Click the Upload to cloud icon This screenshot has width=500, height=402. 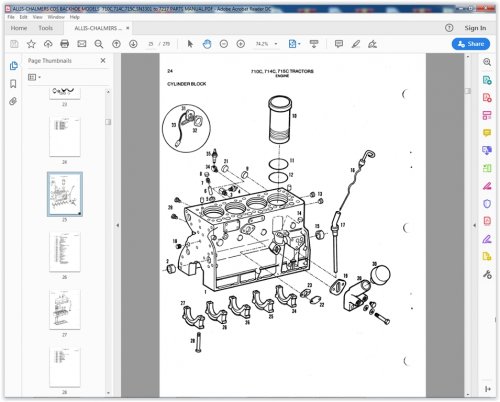coord(48,44)
